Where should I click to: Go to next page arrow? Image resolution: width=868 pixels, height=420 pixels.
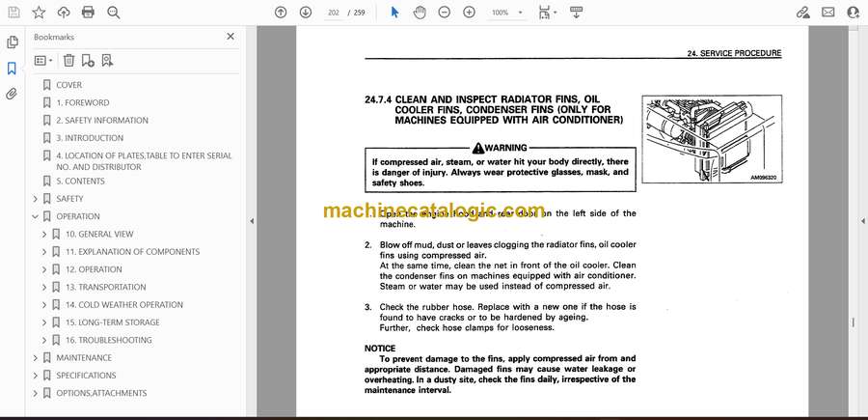pyautogui.click(x=306, y=13)
